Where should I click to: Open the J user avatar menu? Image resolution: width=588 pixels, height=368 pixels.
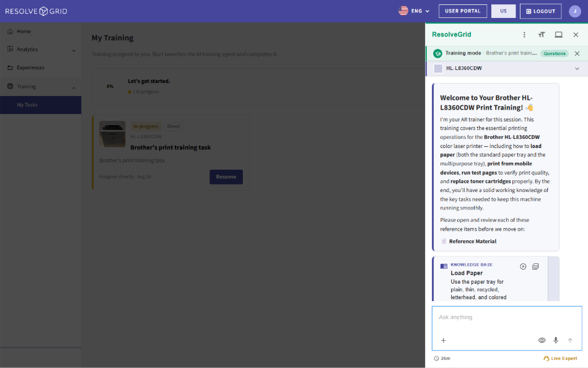575,11
